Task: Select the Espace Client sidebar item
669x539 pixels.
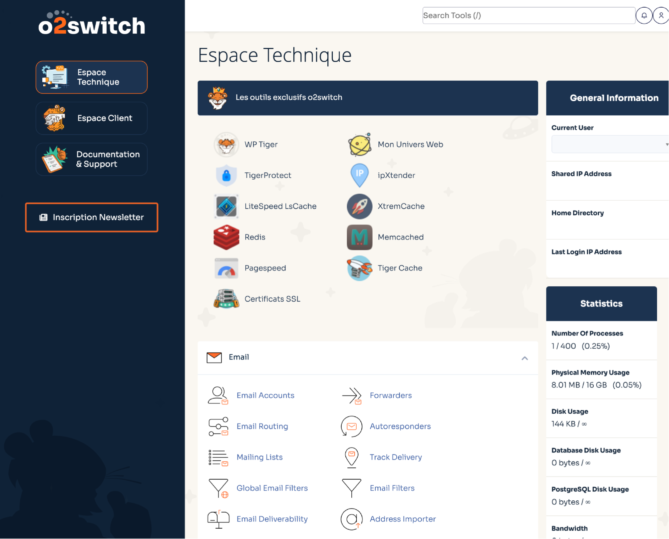Action: pyautogui.click(x=92, y=118)
